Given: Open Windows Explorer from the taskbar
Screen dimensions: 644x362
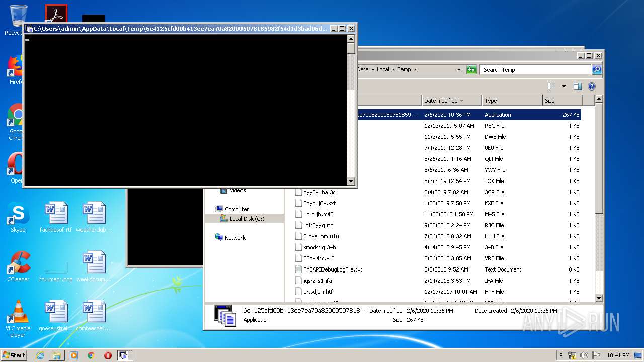Looking at the screenshot, I should point(57,355).
